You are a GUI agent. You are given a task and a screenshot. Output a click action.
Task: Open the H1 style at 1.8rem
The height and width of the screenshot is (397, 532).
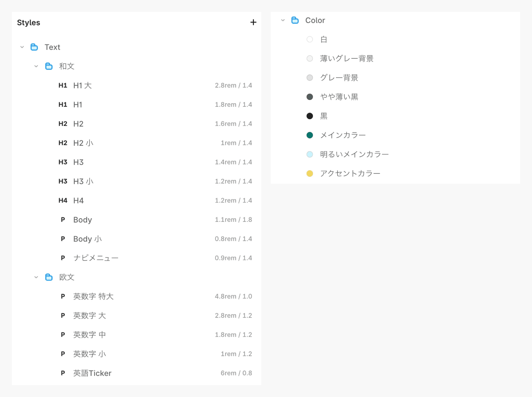78,105
